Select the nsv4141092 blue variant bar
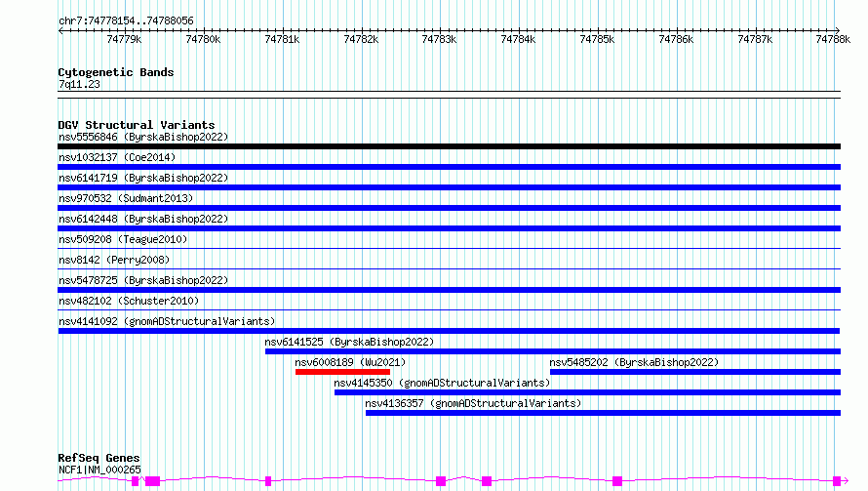Viewport: 868px width, 491px height. pyautogui.click(x=449, y=331)
